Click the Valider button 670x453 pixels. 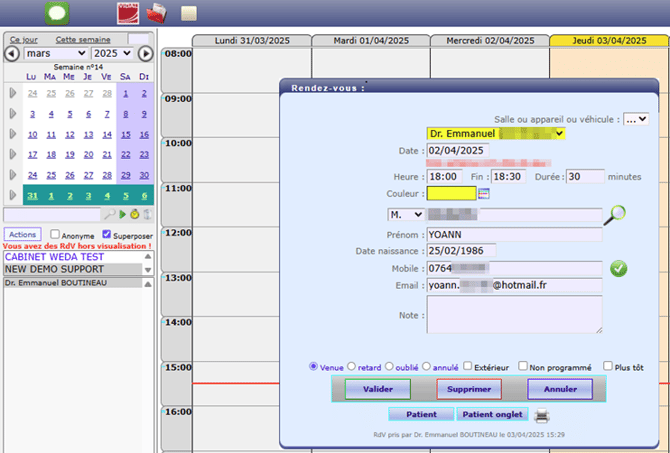pos(378,389)
